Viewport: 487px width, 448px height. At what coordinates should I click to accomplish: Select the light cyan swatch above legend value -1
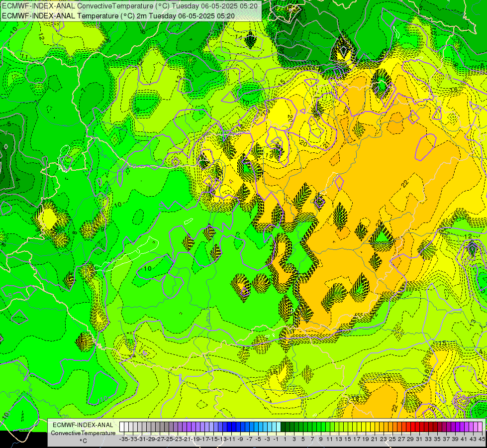[x=274, y=427]
